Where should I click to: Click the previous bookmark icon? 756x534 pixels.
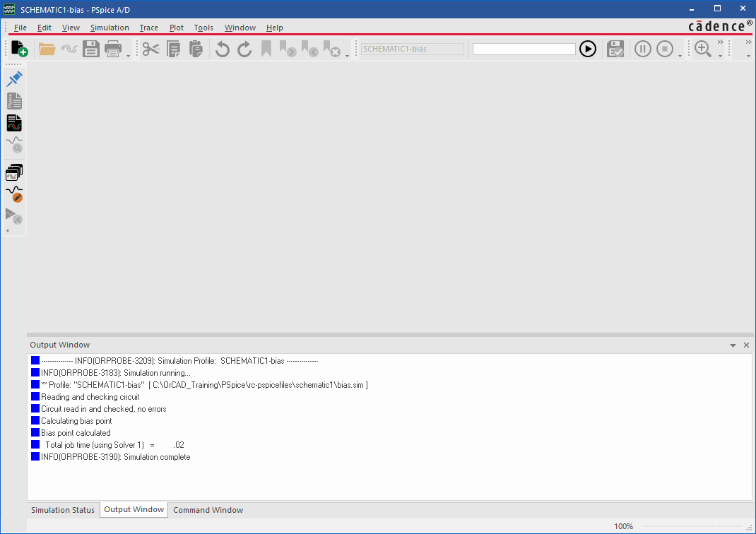(310, 49)
